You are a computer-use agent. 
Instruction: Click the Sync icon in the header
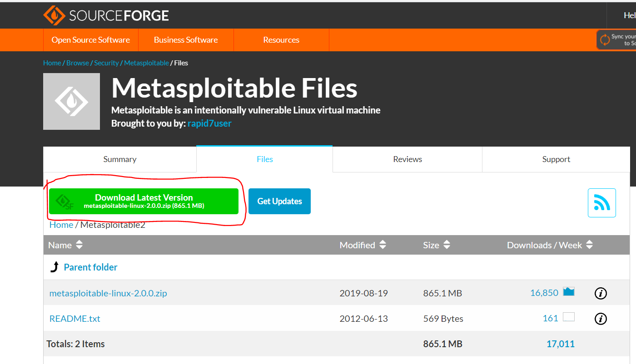click(605, 40)
